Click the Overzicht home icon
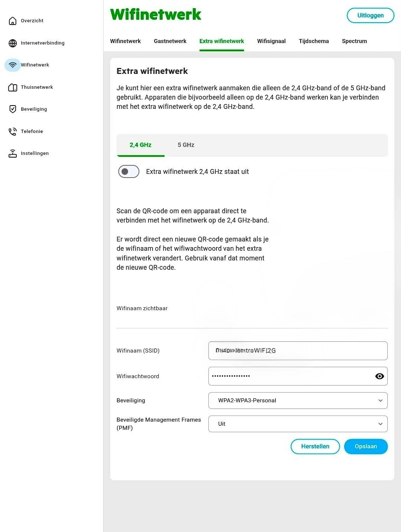 coord(13,21)
